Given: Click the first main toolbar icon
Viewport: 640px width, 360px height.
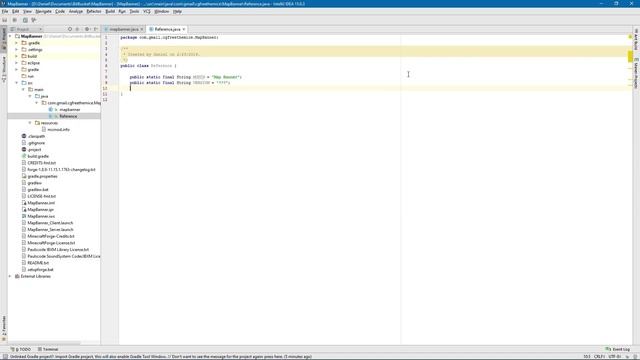Looking at the screenshot, I should coord(5,20).
